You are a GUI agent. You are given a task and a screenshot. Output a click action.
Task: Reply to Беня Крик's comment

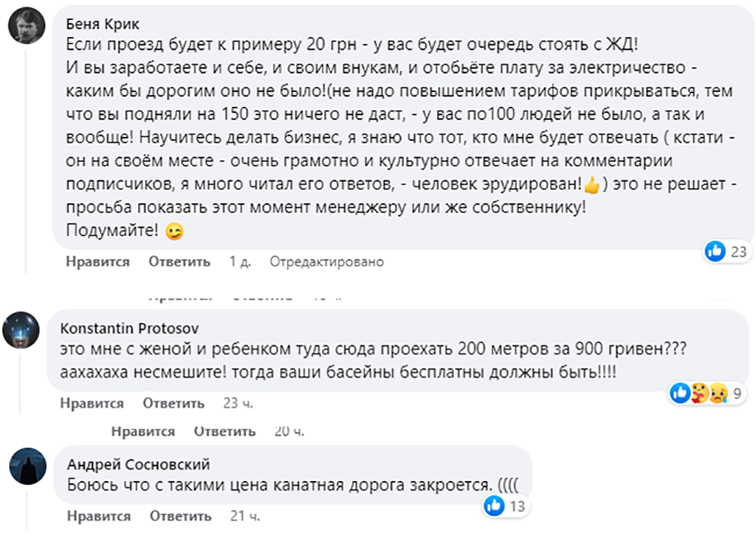point(179,262)
